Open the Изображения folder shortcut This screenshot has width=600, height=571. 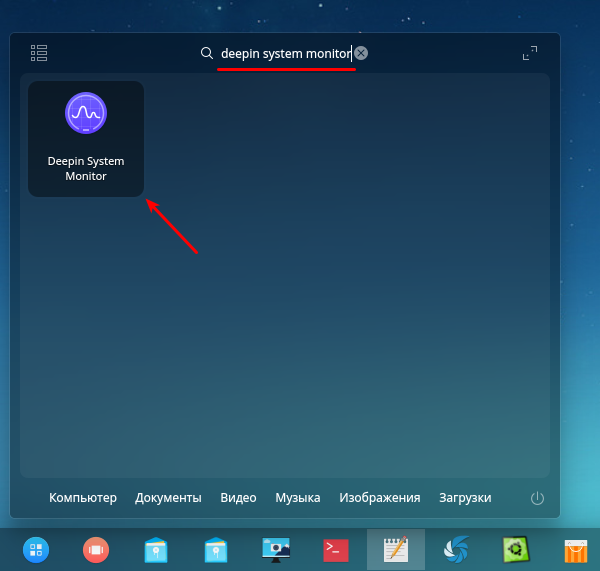(380, 498)
